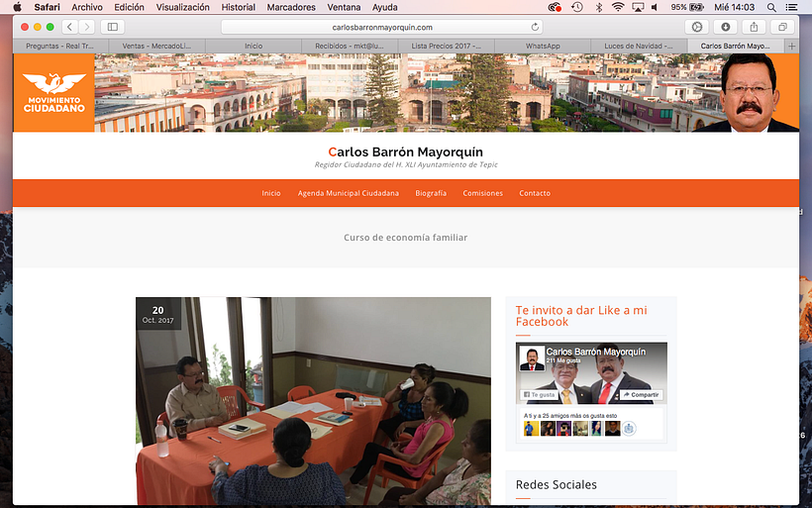Click the Movimiento Ciudadano logo
812x508 pixels.
point(53,93)
